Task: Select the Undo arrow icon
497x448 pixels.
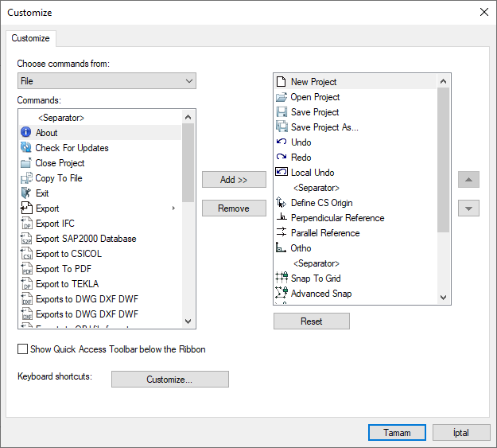Action: pos(282,142)
